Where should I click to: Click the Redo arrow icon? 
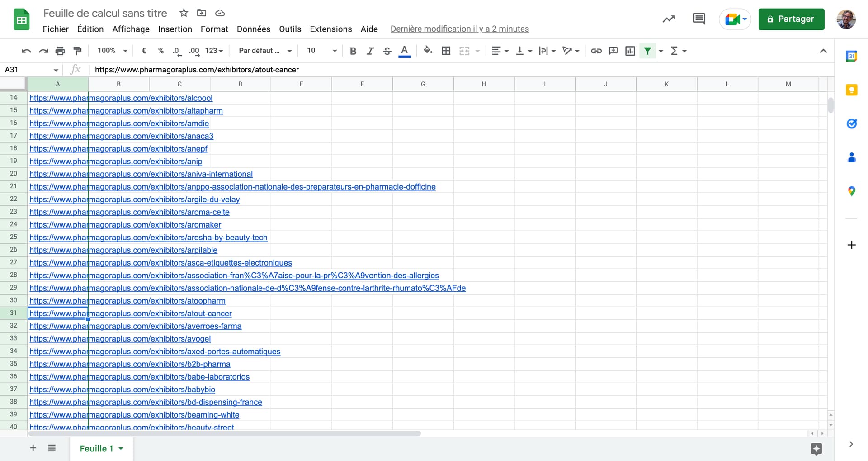[x=43, y=51]
